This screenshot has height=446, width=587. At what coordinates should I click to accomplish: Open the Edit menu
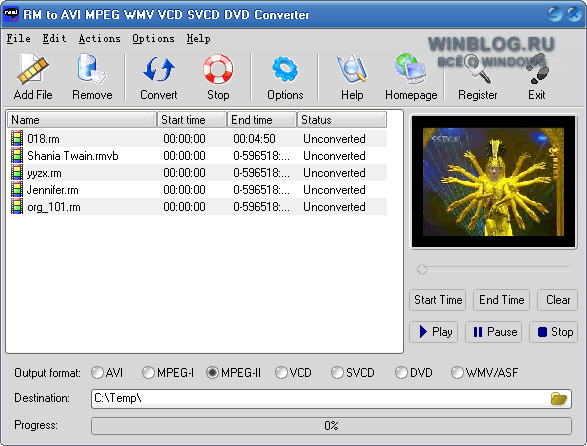tap(54, 39)
